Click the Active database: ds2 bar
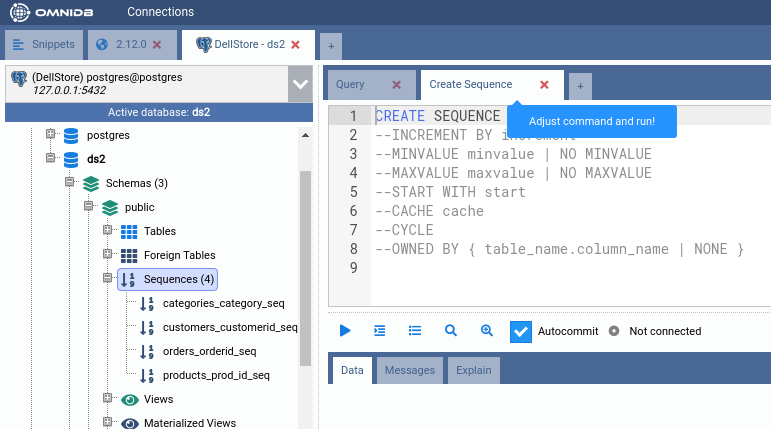771x429 pixels. [x=159, y=112]
